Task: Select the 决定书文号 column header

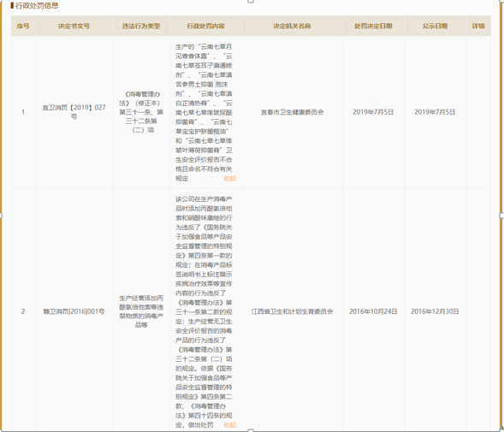Action: (x=74, y=26)
